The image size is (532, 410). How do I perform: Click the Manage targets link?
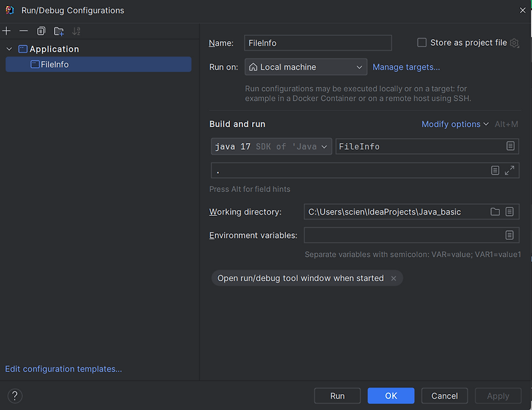click(x=406, y=67)
